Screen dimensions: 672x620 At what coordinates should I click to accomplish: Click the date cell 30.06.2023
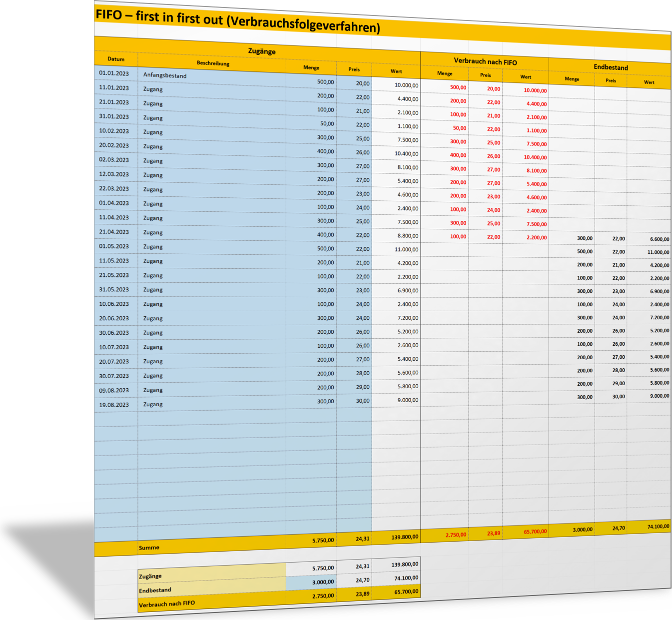(x=114, y=333)
